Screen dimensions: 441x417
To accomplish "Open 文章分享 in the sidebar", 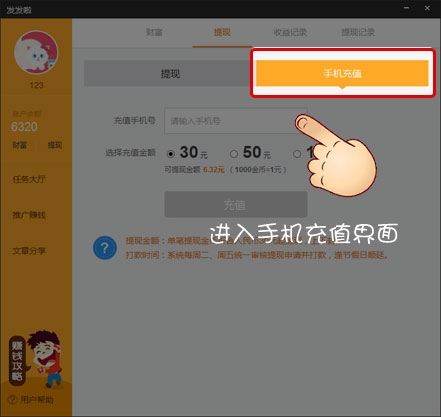I will click(x=29, y=251).
